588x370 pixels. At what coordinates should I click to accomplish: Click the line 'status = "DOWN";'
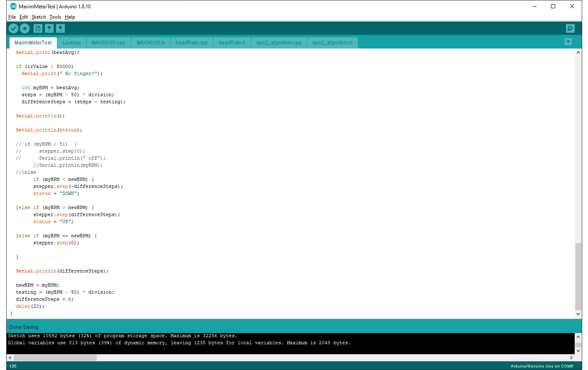56,193
